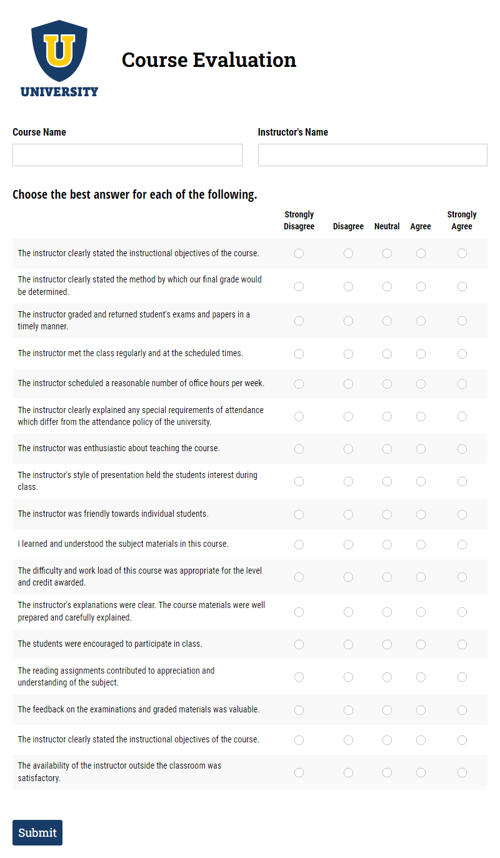Submit the course evaluation form
This screenshot has width=500, height=858.
click(x=37, y=832)
